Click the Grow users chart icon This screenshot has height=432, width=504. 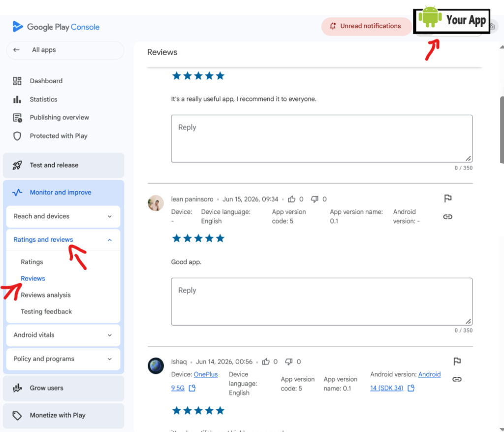17,388
